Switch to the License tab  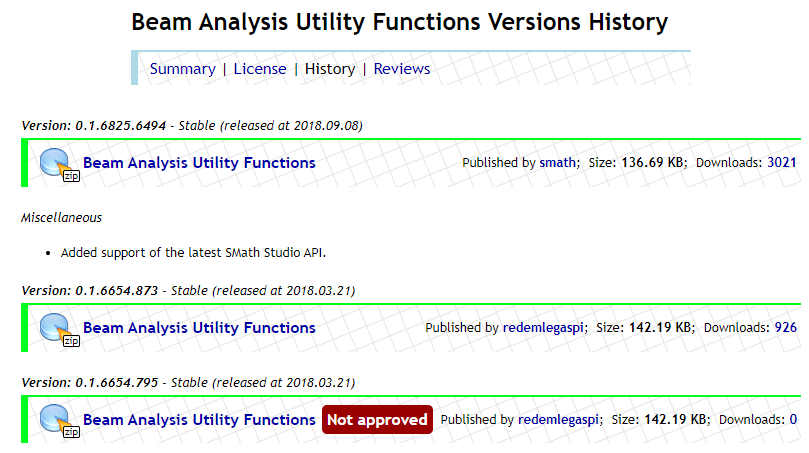coord(260,69)
